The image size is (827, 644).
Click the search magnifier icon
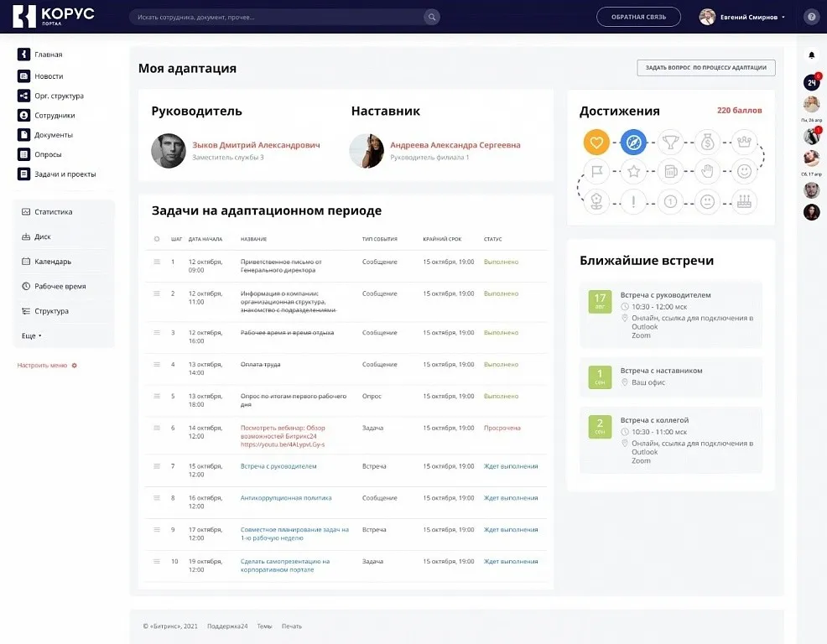point(431,17)
